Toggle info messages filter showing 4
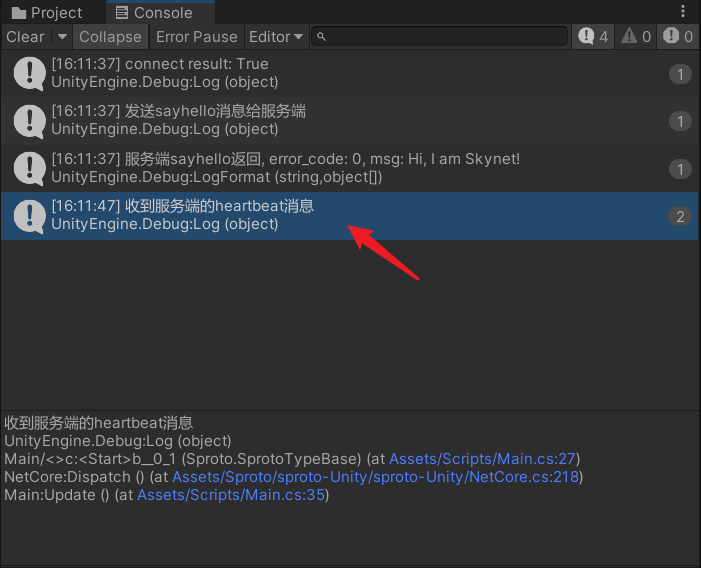701x568 pixels. pyautogui.click(x=593, y=37)
